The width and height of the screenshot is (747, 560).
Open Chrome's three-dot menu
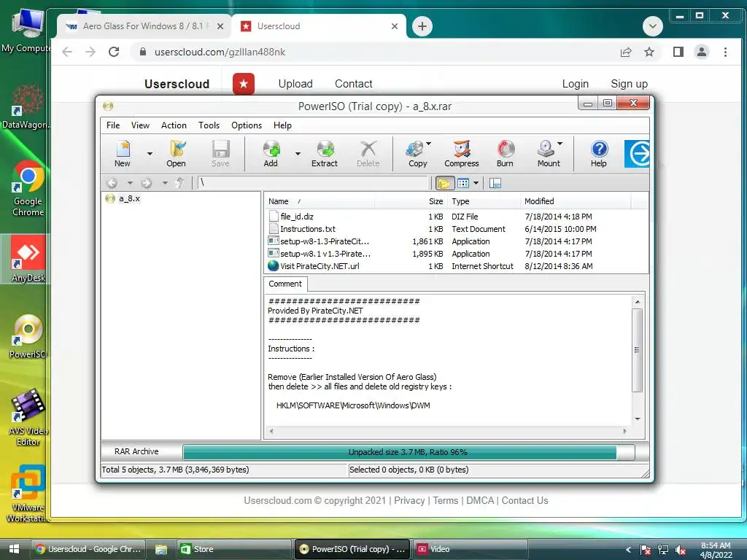(x=725, y=52)
